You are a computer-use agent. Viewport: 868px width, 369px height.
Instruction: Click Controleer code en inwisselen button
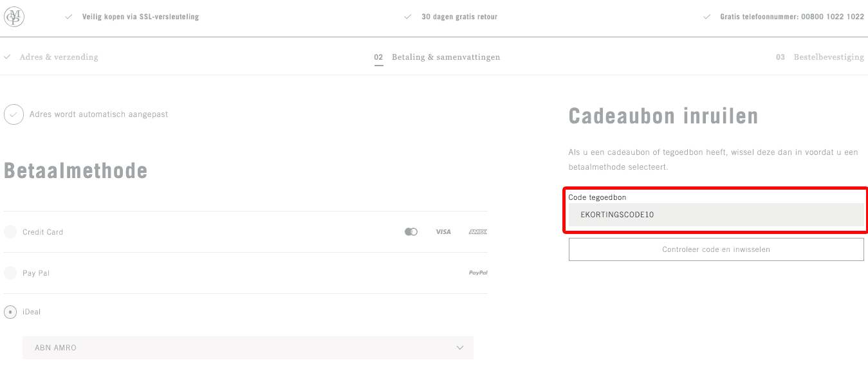(716, 249)
